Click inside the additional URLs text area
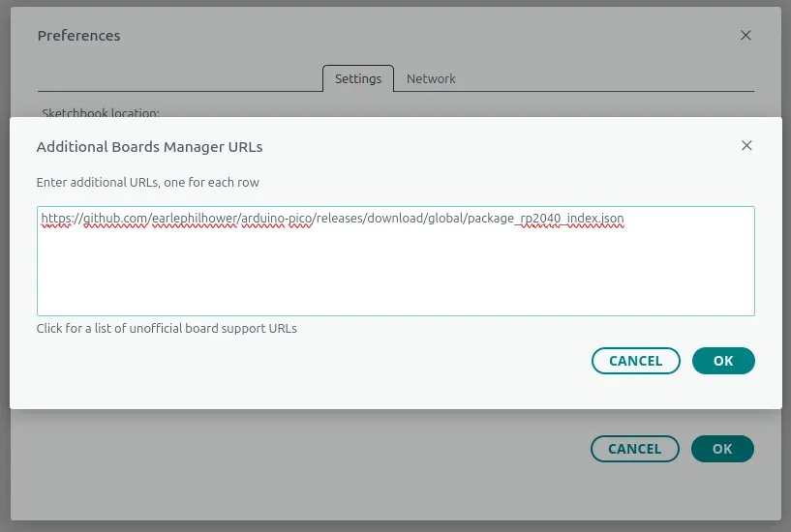This screenshot has height=532, width=791. click(395, 261)
